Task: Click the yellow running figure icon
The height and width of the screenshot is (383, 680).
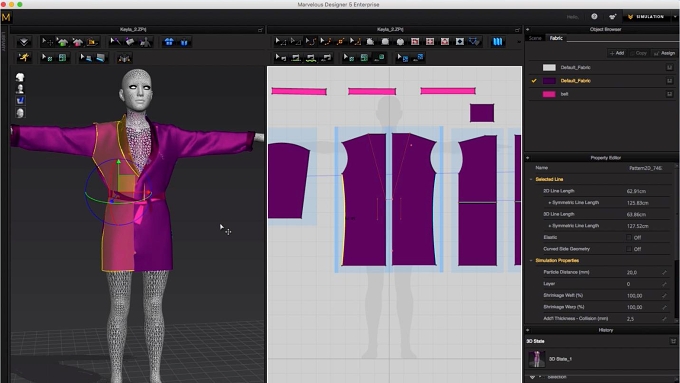Action: 24,57
